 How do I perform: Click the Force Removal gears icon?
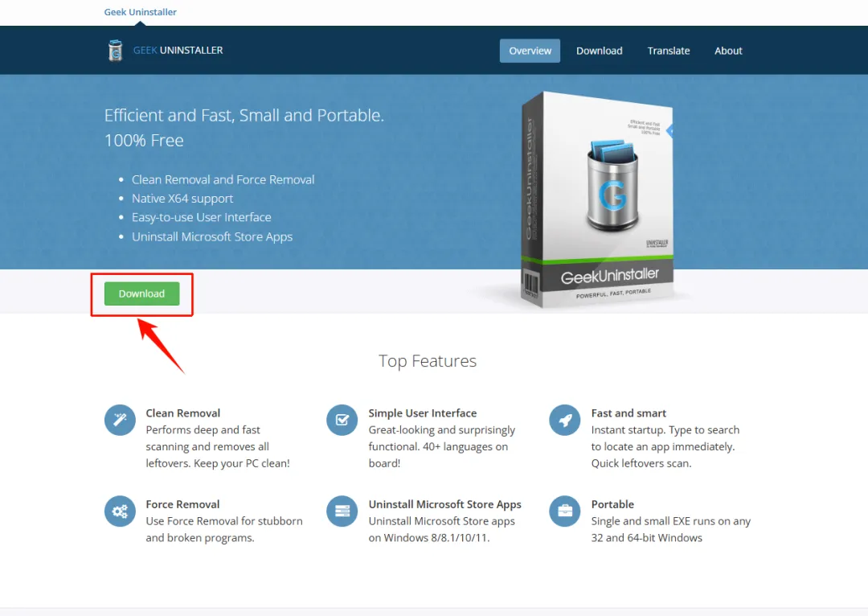click(x=120, y=511)
